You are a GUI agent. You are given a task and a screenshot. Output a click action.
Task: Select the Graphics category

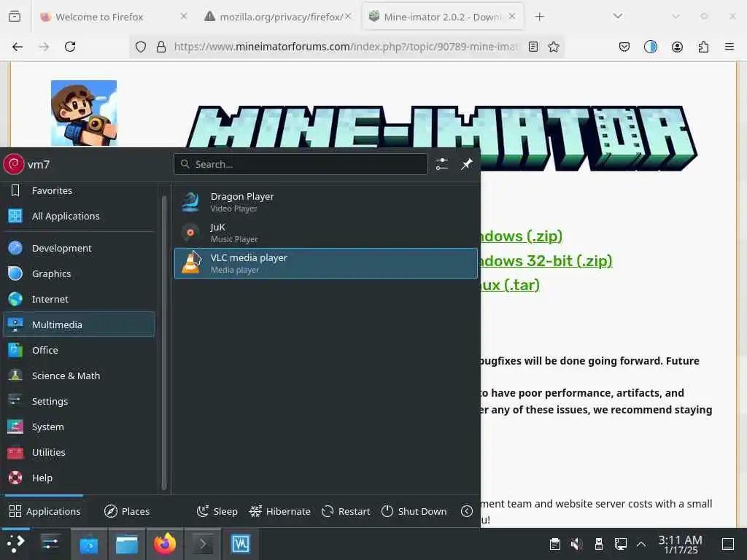tap(79, 274)
